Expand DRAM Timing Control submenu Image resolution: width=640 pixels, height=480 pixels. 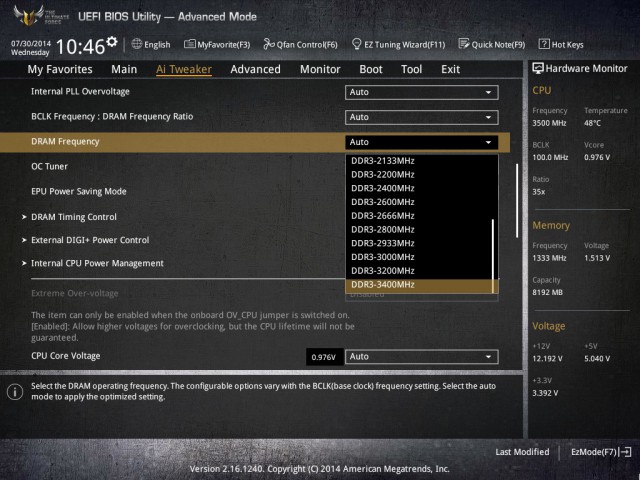click(x=74, y=217)
